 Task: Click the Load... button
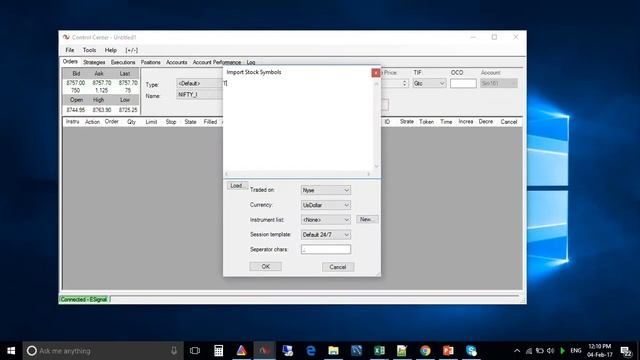coord(237,186)
